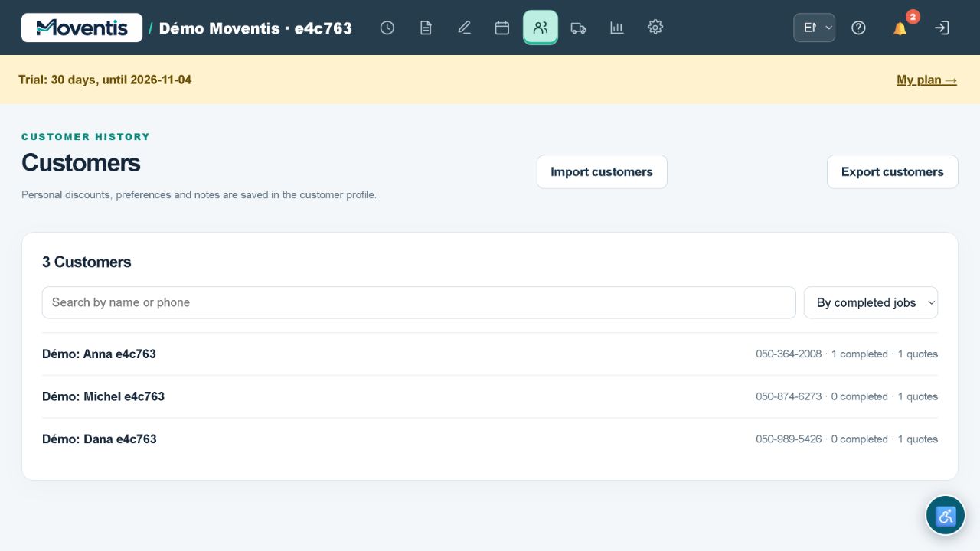Click phone number 050-364-2008
The image size is (980, 551).
click(789, 354)
